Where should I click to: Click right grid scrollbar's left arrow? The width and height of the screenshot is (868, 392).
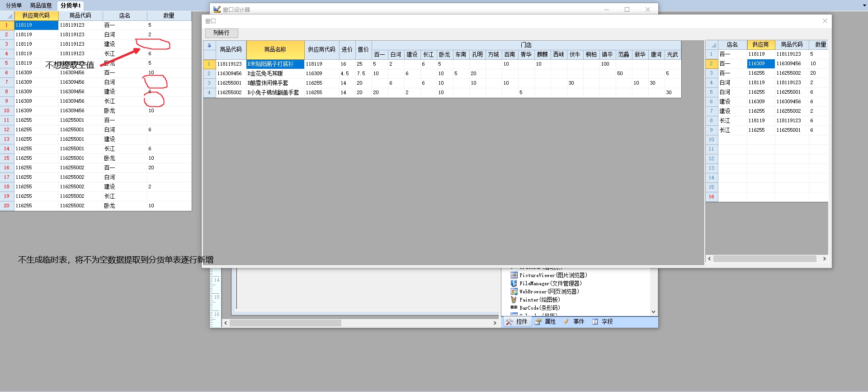tap(709, 259)
